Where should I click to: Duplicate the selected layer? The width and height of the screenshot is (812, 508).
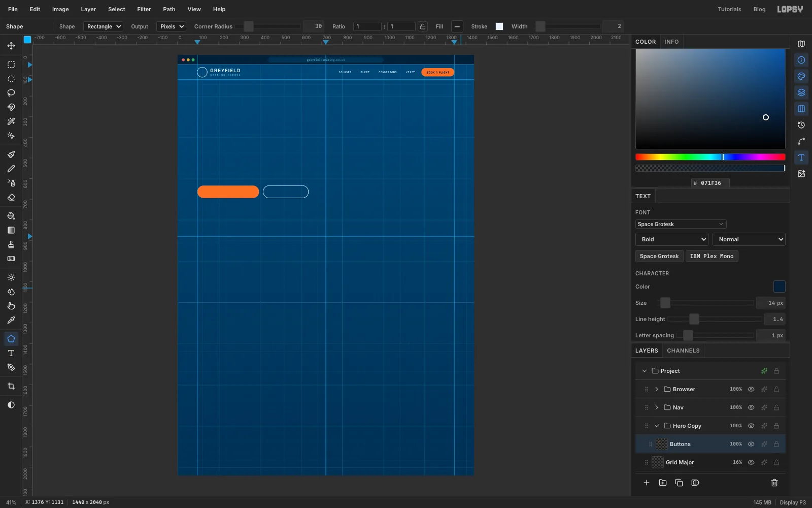[679, 483]
